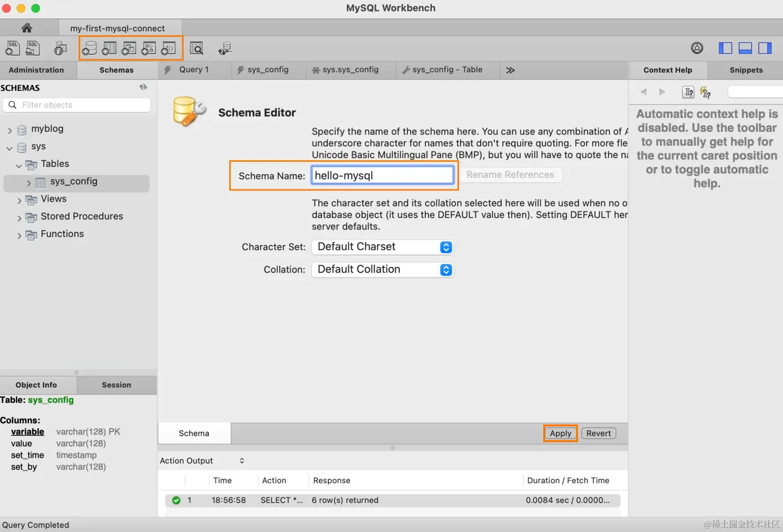Get context help for caret position
Screen dimensions: 783x532
688,92
